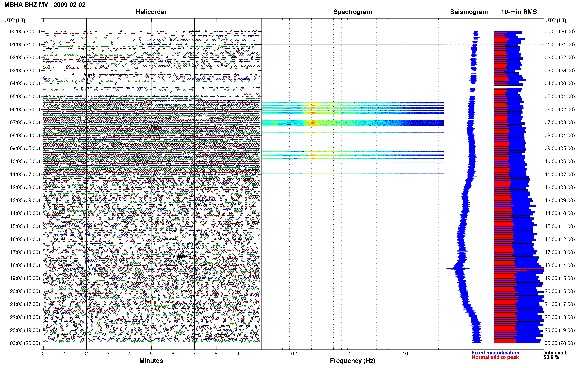Click the 5 tick label on Minutes axis
The width and height of the screenshot is (588, 368).
click(151, 354)
